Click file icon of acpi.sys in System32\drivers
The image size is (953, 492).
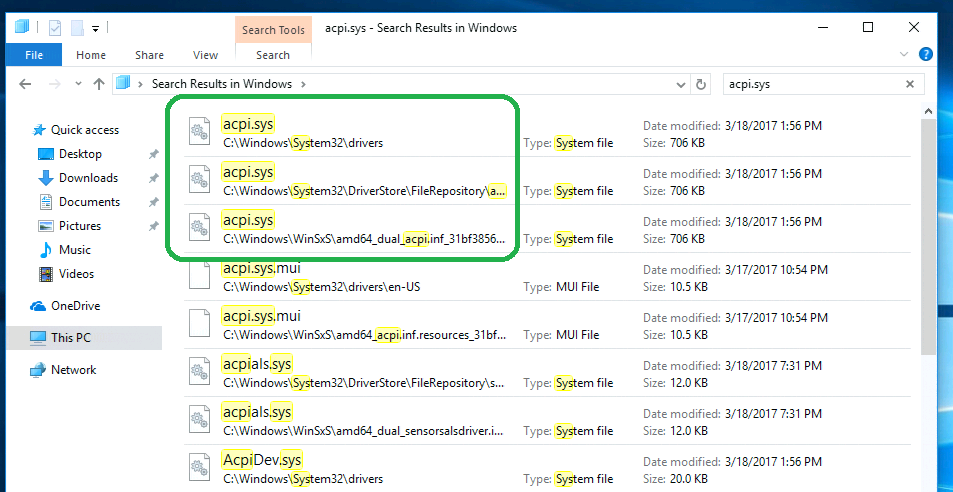coord(199,131)
